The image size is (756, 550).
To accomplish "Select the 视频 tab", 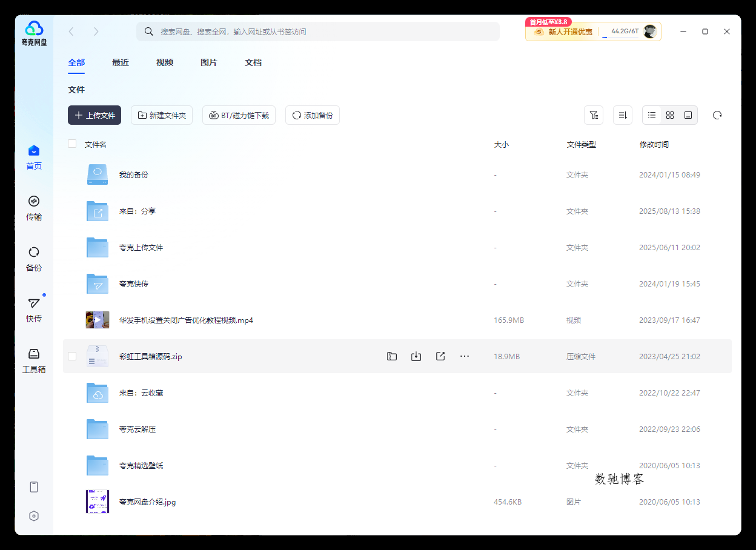I will click(165, 62).
